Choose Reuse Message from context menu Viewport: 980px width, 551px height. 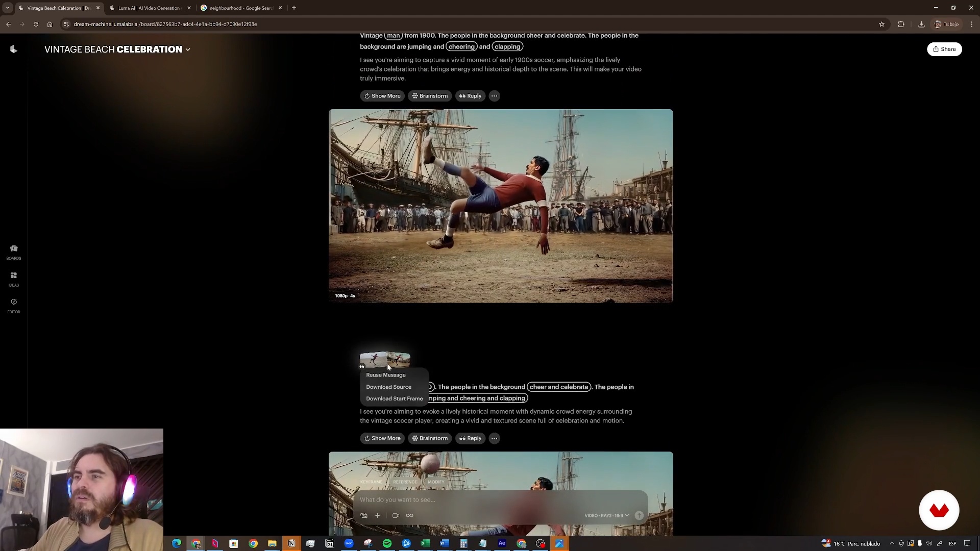(x=386, y=375)
